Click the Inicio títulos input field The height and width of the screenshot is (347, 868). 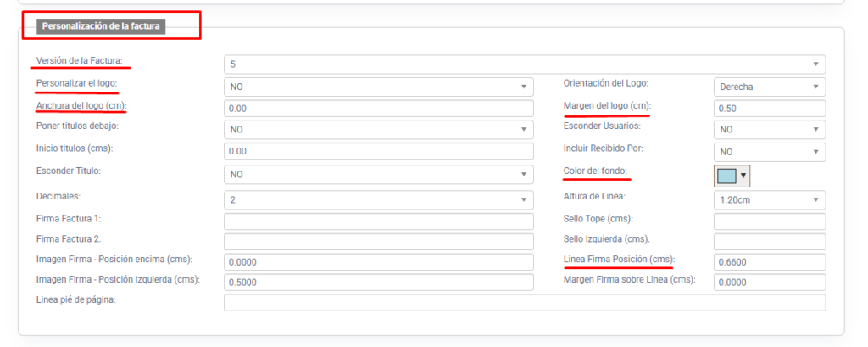click(378, 151)
